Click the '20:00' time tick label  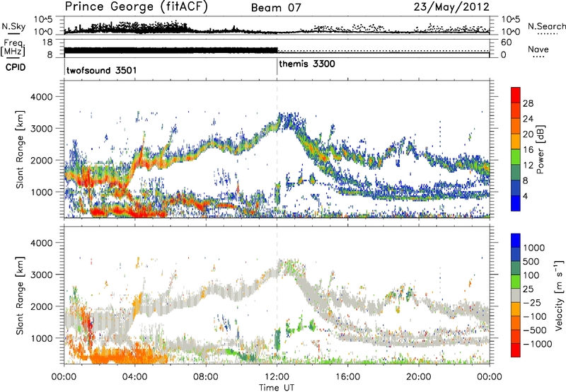(x=419, y=377)
